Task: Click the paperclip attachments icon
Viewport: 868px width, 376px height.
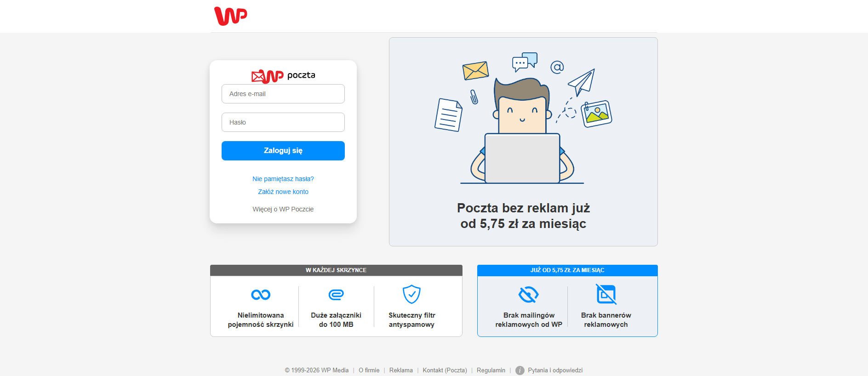Action: coord(336,295)
